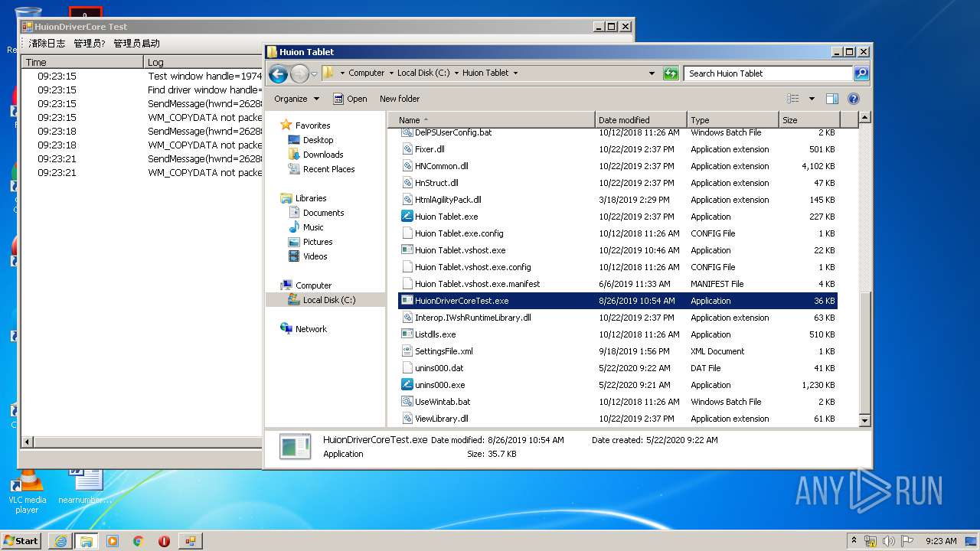Open the help question mark icon

pos(854,99)
